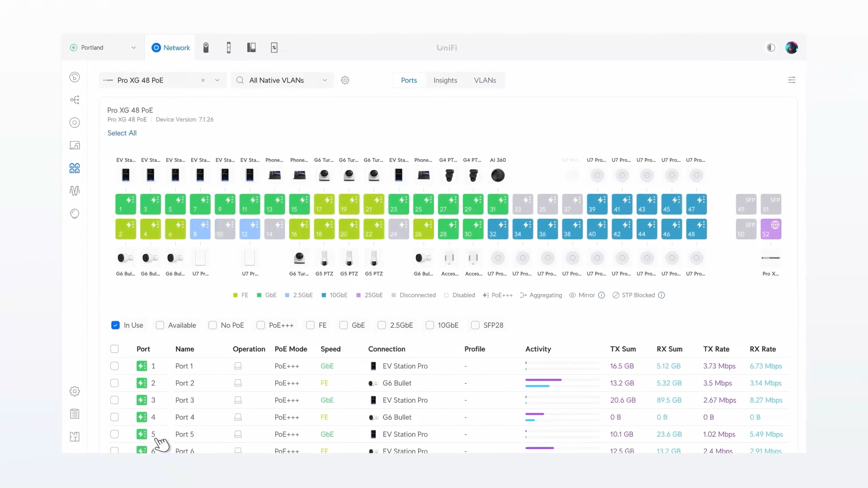Select port 1 in the port map
868x488 pixels.
(126, 204)
